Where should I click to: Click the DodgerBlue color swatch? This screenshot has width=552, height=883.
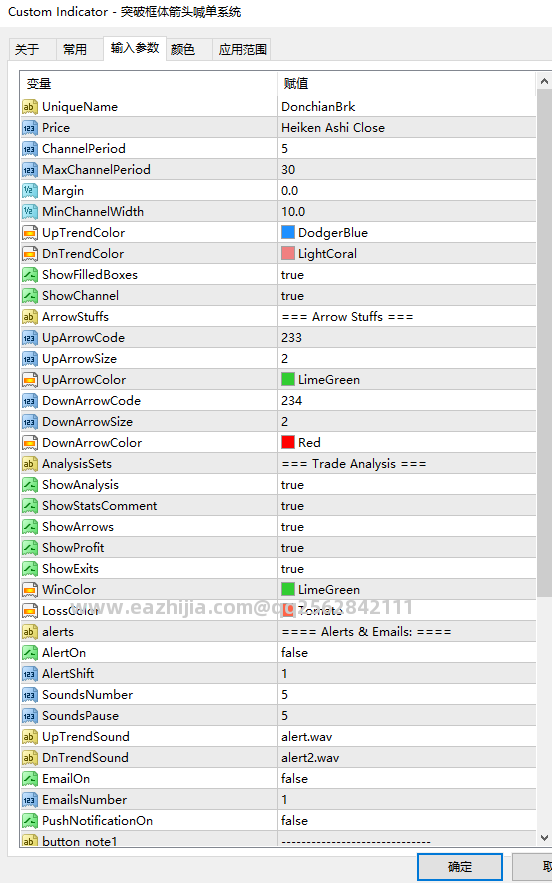click(x=288, y=233)
